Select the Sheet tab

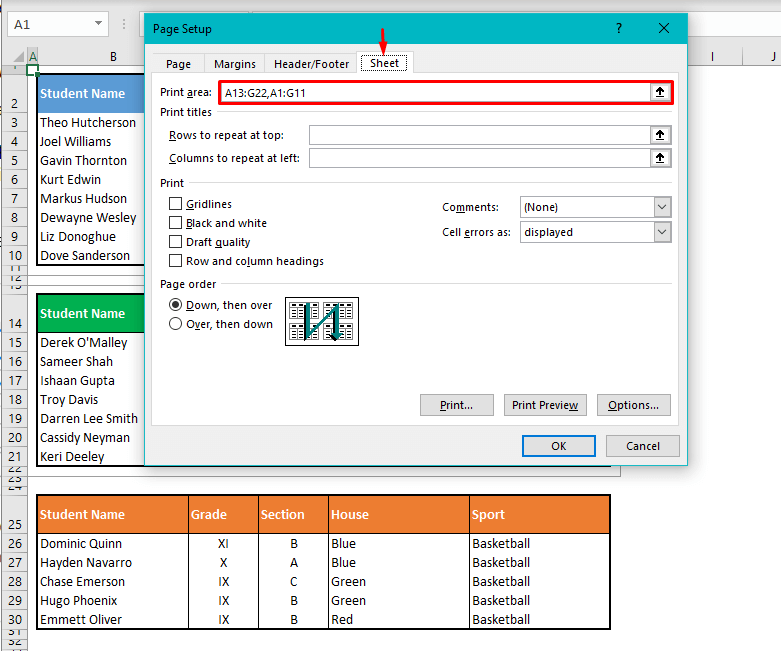click(384, 63)
